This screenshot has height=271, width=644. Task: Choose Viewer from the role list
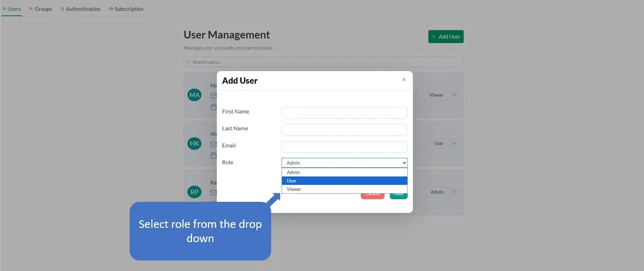click(x=344, y=189)
